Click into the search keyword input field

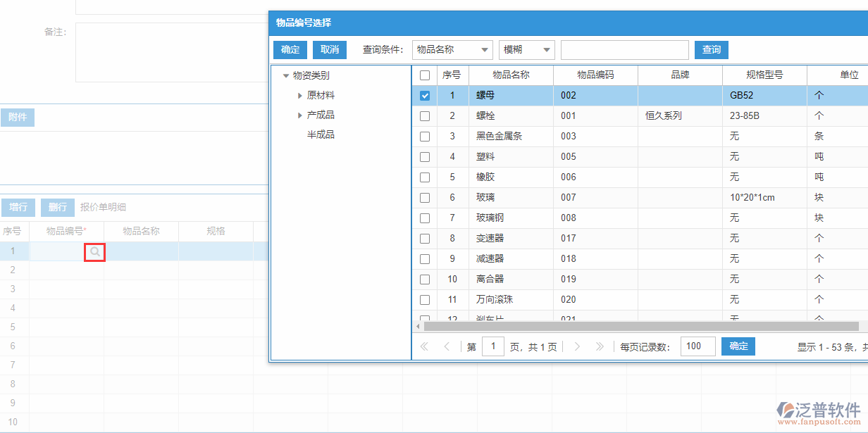tap(624, 49)
